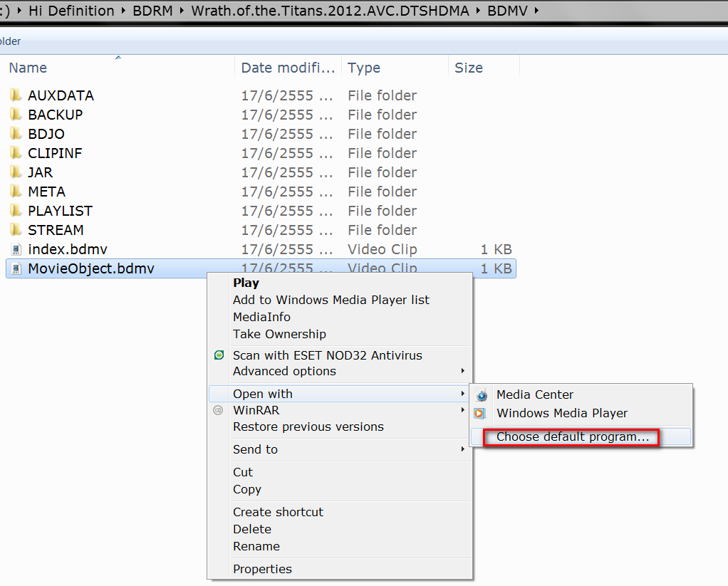Click the index.bdmv file icon
This screenshot has height=586, width=728.
pos(16,250)
